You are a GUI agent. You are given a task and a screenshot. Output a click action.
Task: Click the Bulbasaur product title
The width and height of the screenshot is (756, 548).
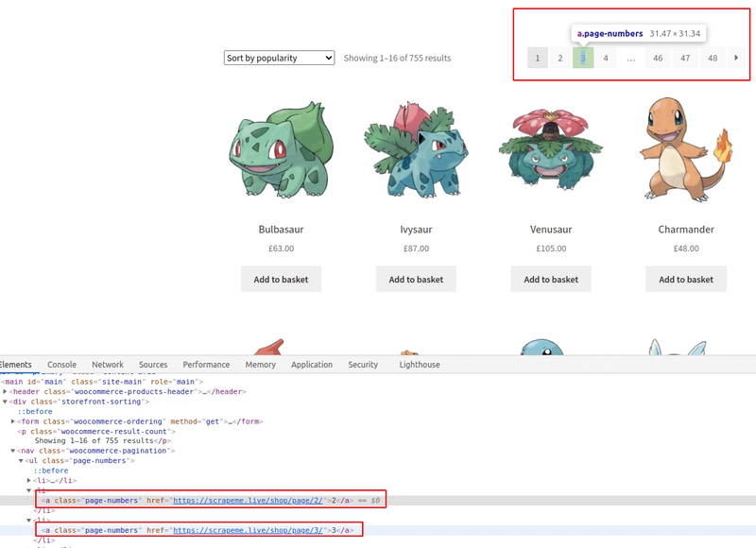coord(281,230)
